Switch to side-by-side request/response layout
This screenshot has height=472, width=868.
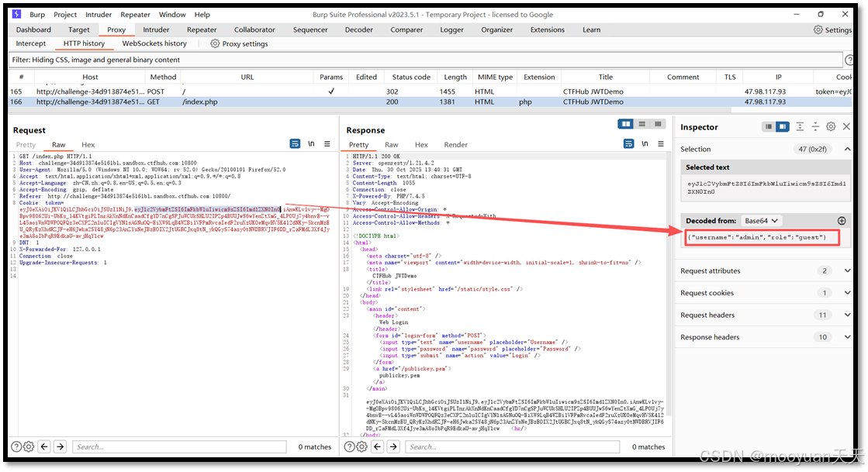click(x=626, y=124)
